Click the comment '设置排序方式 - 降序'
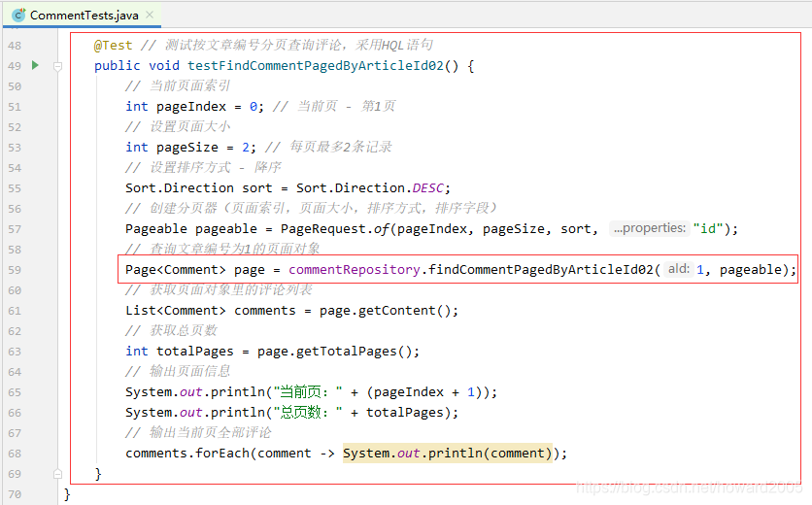 tap(203, 168)
